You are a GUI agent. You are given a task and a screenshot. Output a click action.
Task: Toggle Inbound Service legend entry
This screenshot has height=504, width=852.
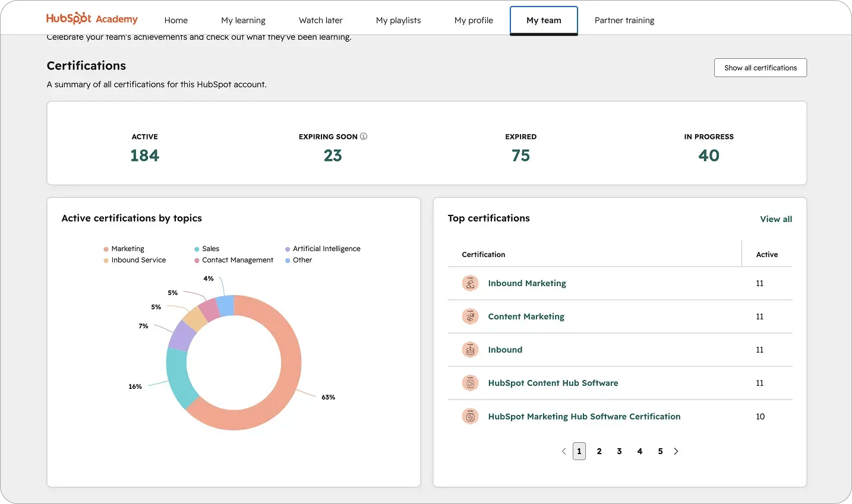(x=135, y=260)
